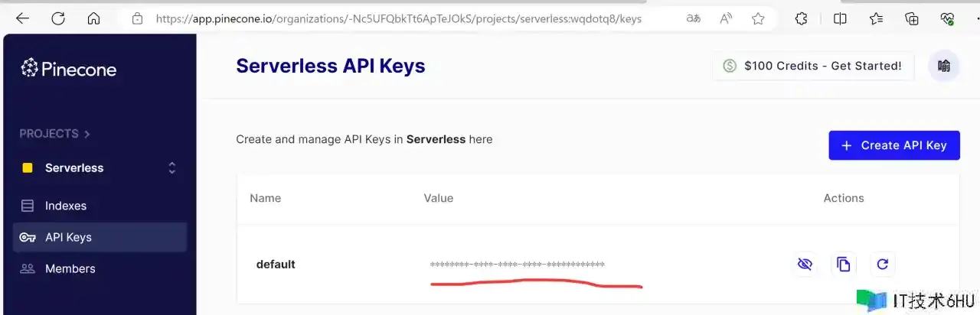Viewport: 980px width, 315px height.
Task: Navigate back in the browser
Action: [22, 18]
